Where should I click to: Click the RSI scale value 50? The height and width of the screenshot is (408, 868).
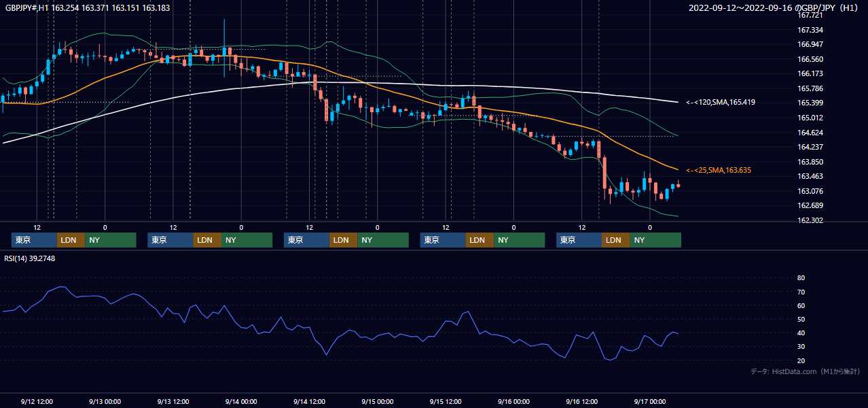pos(801,319)
